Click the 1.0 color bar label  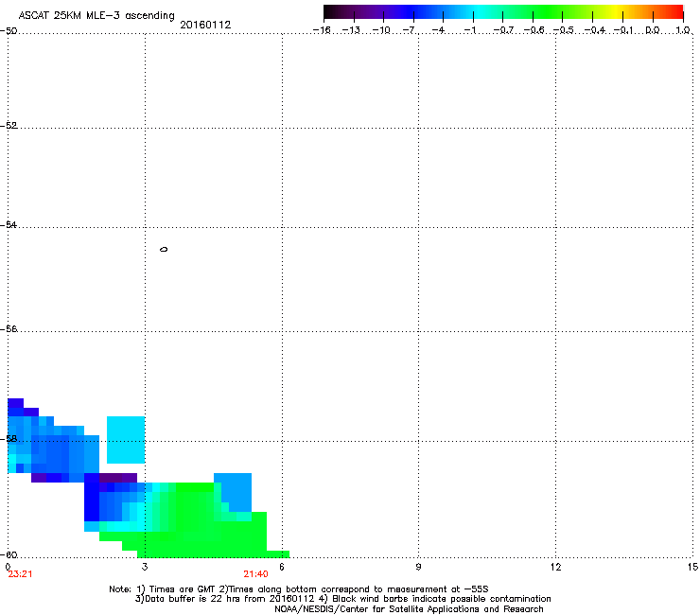tap(683, 30)
